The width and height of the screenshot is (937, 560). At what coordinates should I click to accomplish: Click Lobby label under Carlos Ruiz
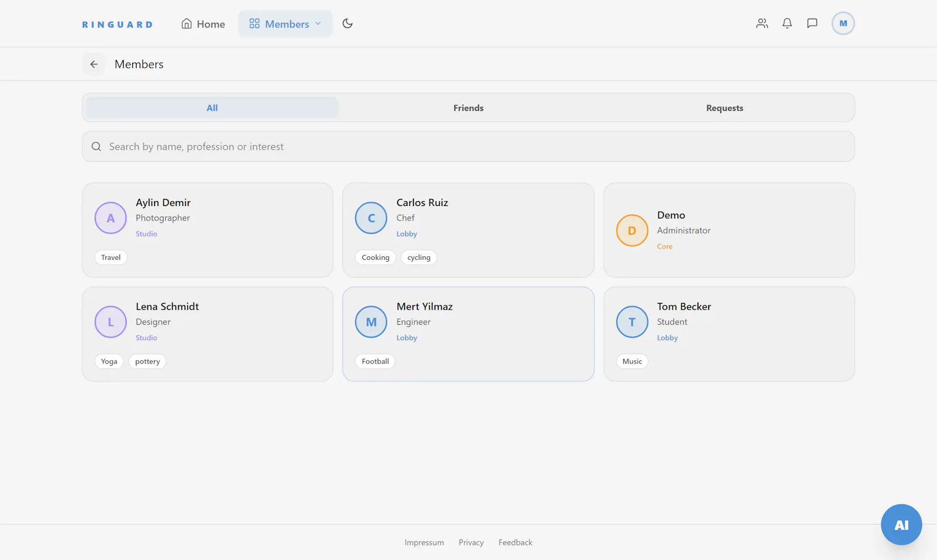407,234
